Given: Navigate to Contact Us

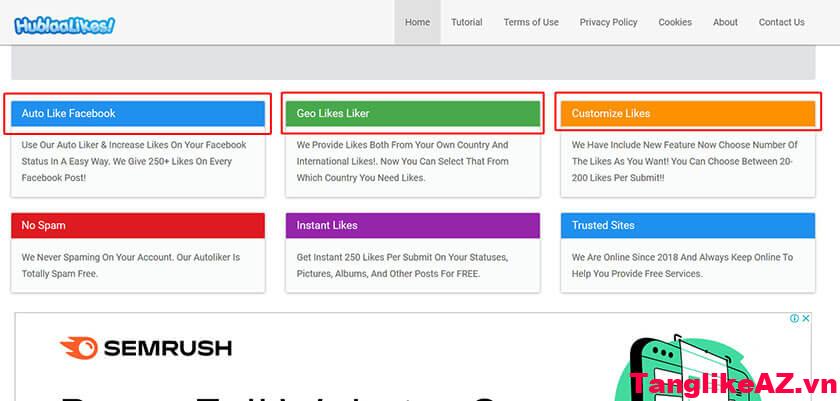Looking at the screenshot, I should 781,22.
